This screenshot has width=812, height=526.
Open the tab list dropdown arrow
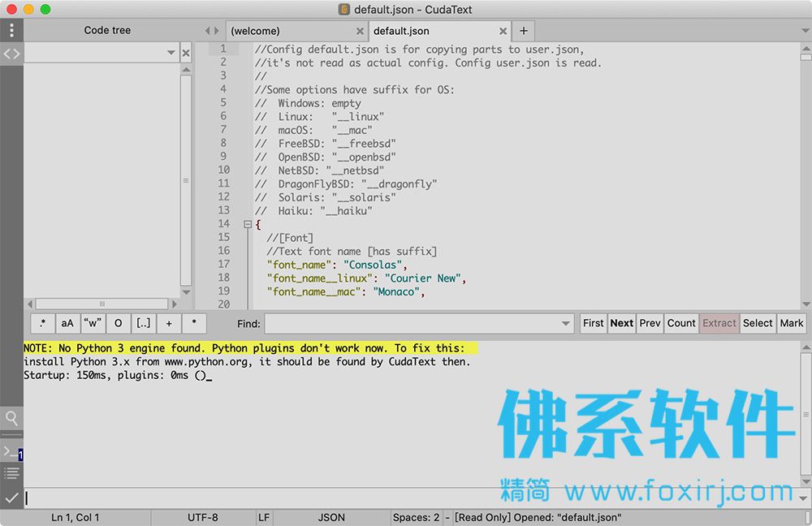tap(806, 31)
